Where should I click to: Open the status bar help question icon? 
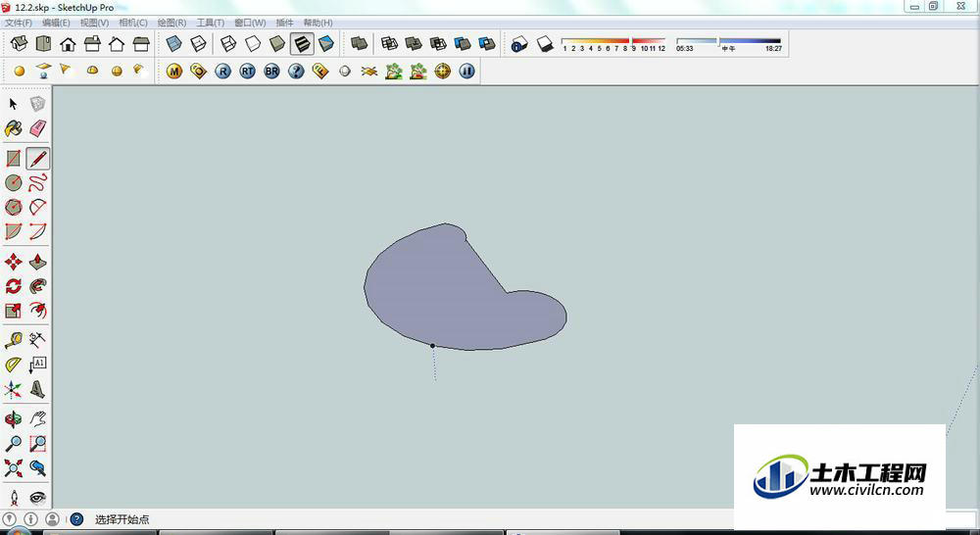point(76,518)
